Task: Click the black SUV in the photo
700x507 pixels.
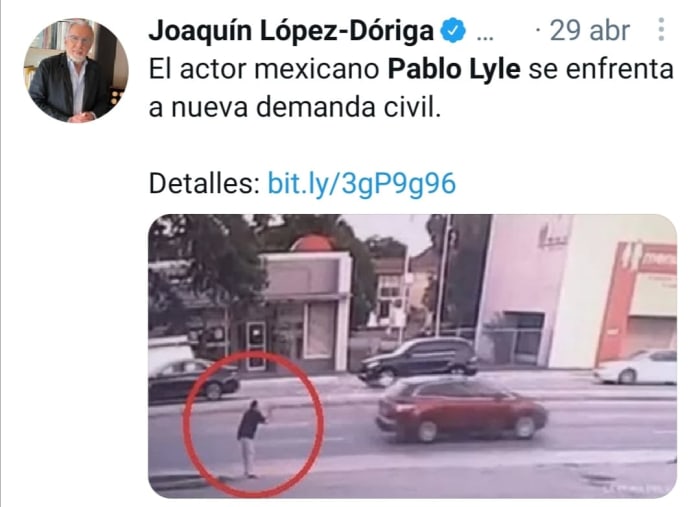Action: (x=418, y=360)
